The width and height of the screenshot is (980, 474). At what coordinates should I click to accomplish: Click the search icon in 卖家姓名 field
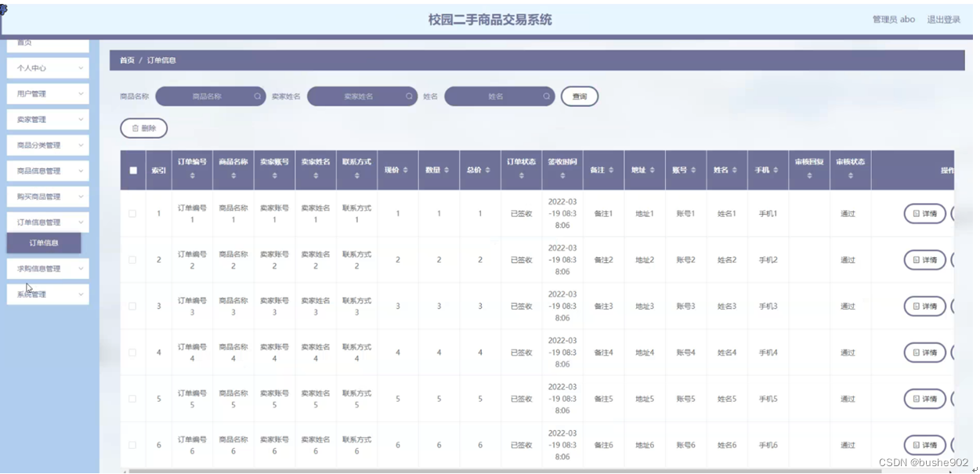point(409,96)
